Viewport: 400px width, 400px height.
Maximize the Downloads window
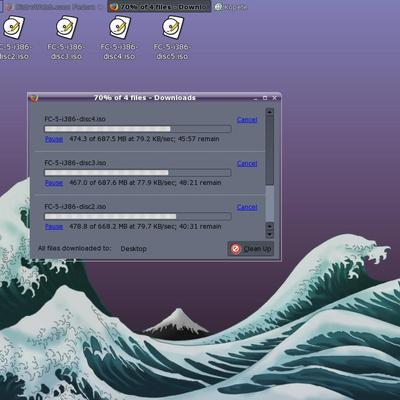265,98
